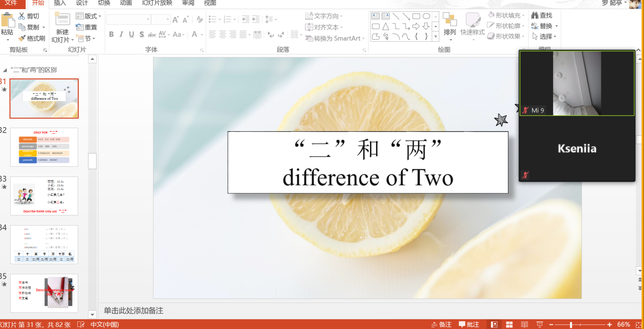Image resolution: width=644 pixels, height=329 pixels.
Task: Open the Section (节) dropdown
Action: (x=86, y=39)
